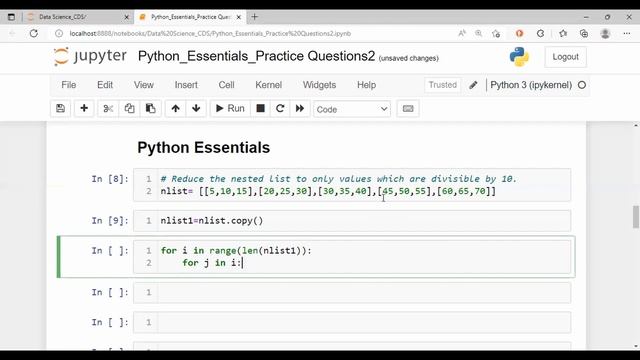
Task: Click the read aloud icon in address bar
Action: [462, 33]
